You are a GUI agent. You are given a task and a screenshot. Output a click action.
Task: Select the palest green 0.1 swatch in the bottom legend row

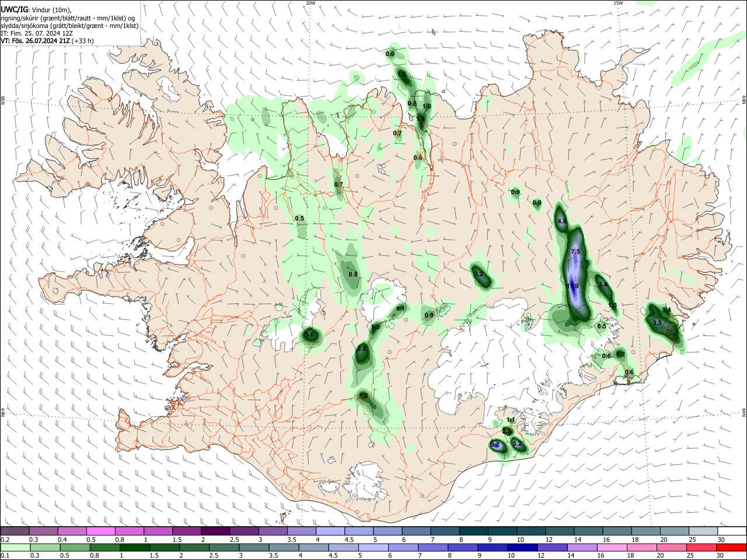[x=15, y=547]
